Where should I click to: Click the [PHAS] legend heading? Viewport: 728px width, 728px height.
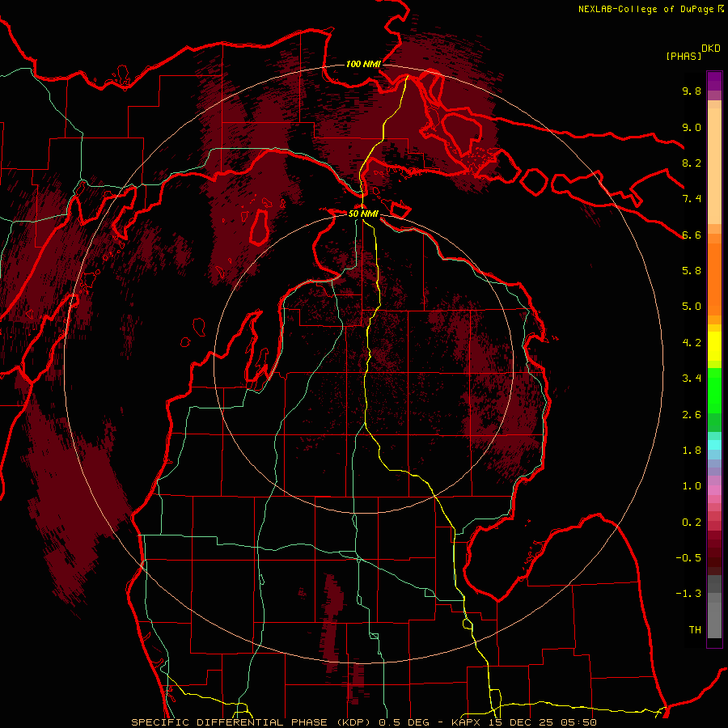coord(684,56)
